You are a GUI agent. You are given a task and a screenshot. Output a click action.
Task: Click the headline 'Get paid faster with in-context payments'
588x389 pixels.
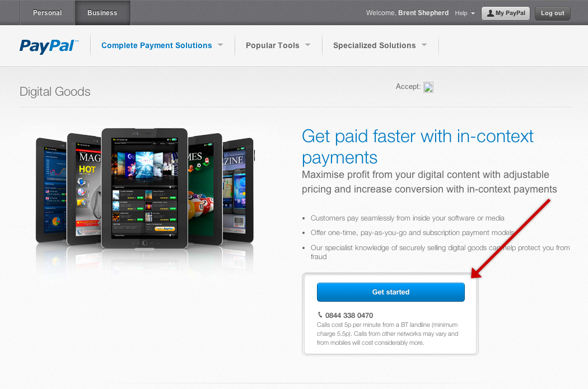click(417, 147)
